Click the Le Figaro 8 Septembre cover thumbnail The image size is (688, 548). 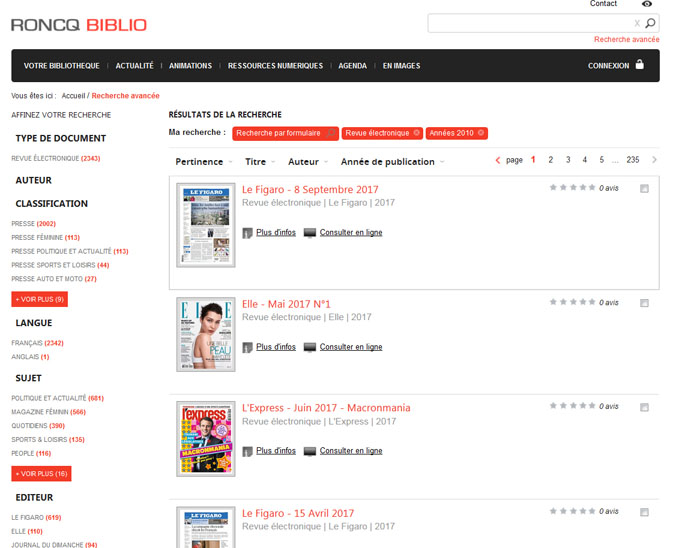(206, 225)
